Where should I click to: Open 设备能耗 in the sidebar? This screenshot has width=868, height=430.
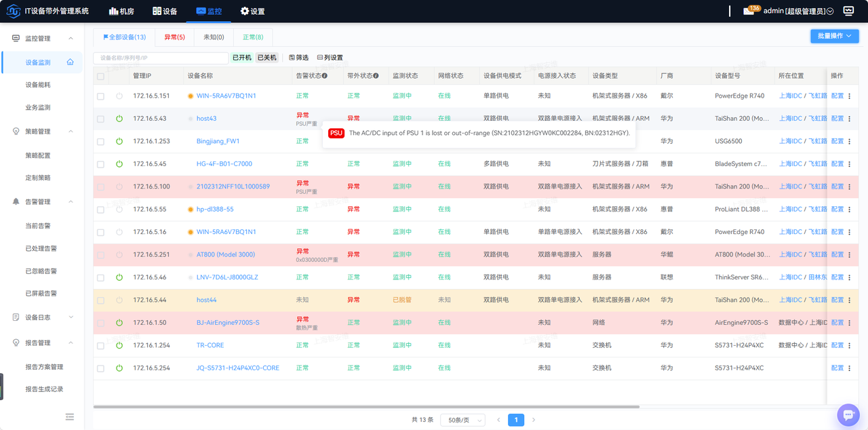38,85
